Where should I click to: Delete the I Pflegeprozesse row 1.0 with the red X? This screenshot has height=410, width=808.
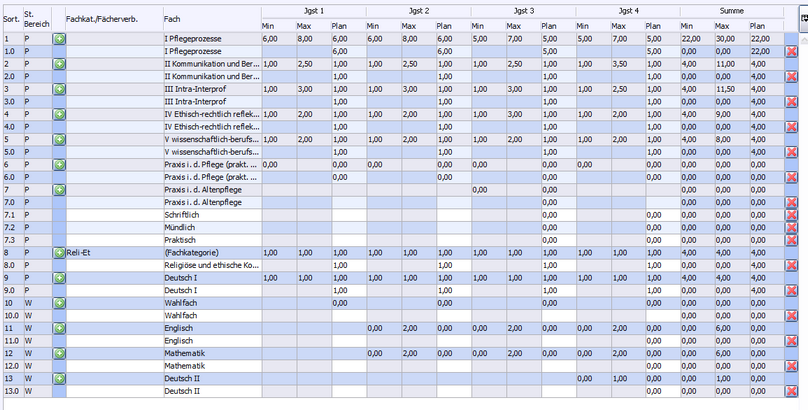[792, 50]
